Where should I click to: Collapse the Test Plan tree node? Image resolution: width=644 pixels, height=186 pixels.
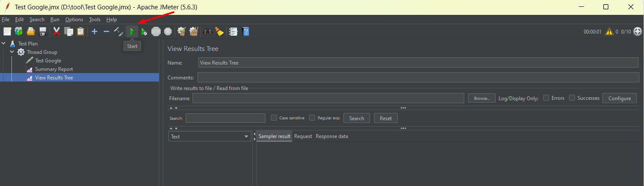point(4,43)
